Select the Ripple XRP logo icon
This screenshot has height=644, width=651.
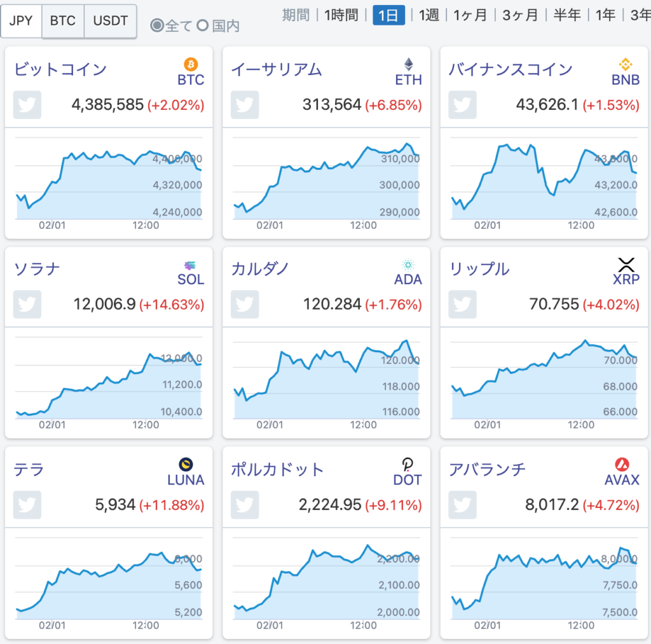(x=626, y=264)
